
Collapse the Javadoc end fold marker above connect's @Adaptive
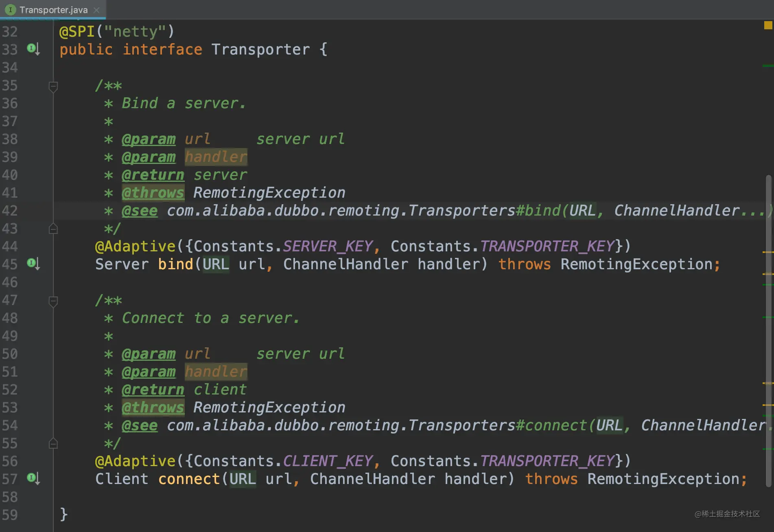pos(53,444)
